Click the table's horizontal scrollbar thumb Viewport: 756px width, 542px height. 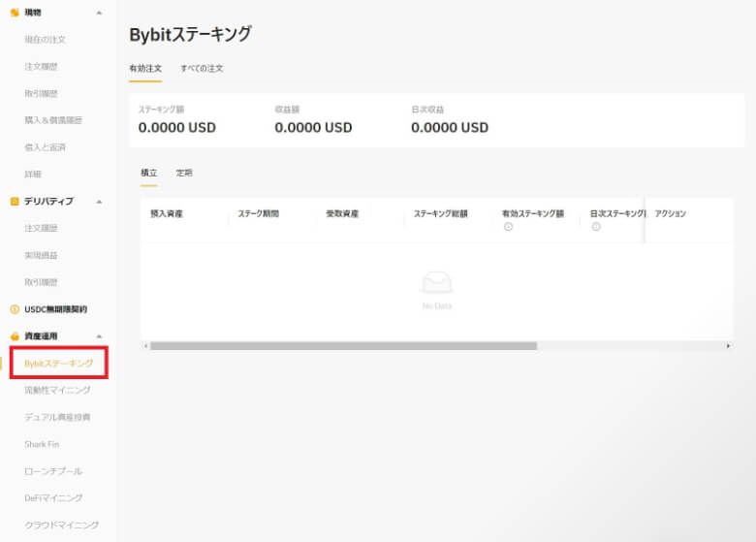343,346
